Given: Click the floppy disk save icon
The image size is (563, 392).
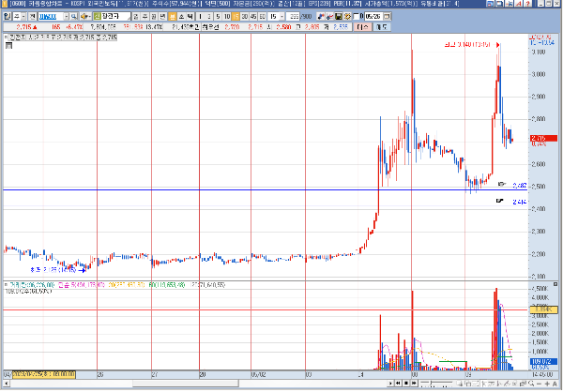Looking at the screenshot, I should 338,17.
